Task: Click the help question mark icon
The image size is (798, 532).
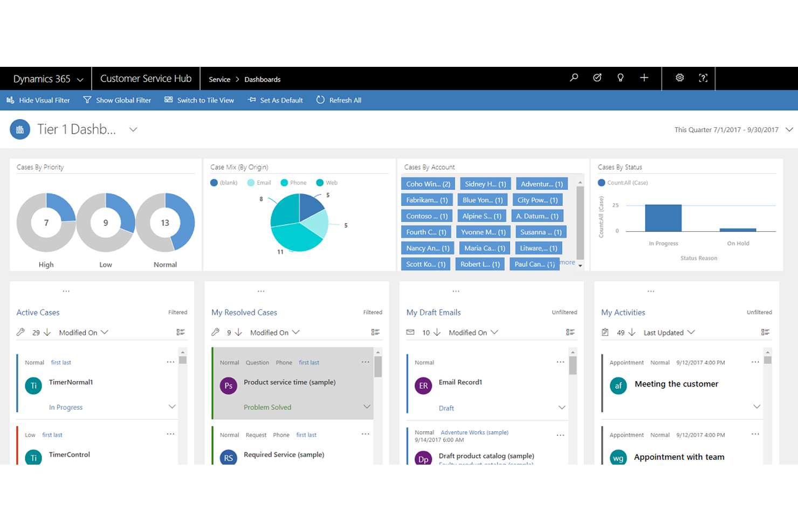Action: (703, 78)
